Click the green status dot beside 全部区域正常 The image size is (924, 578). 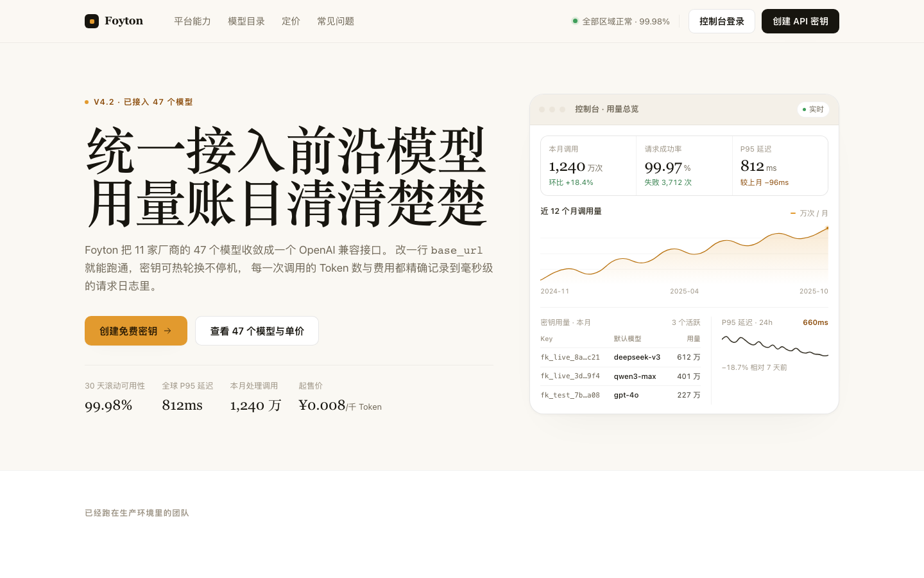[575, 21]
